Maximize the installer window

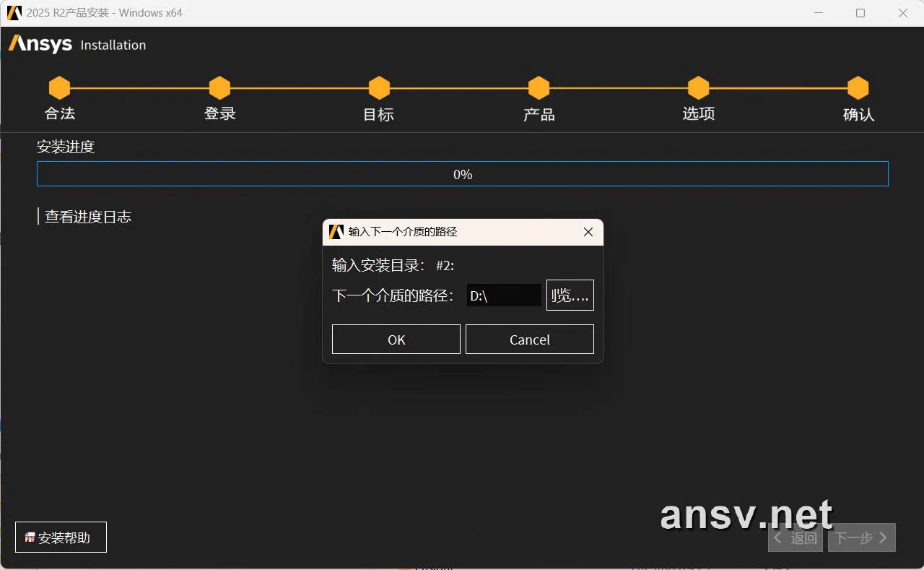(x=860, y=13)
